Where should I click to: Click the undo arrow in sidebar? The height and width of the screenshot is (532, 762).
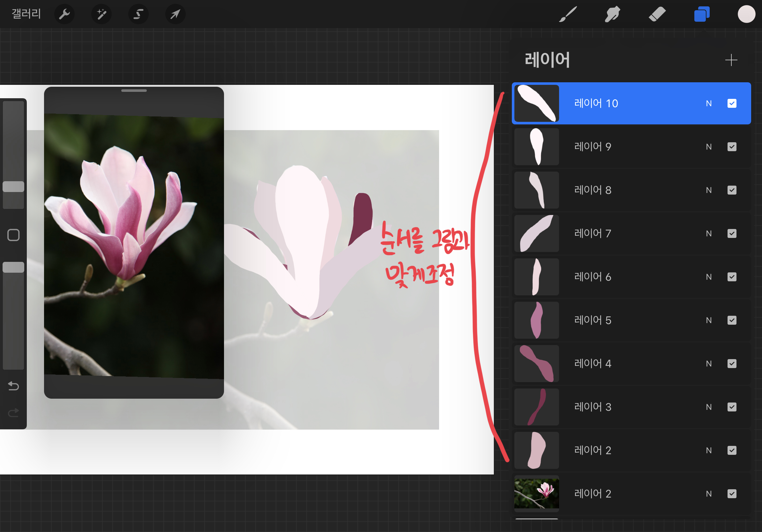(14, 386)
